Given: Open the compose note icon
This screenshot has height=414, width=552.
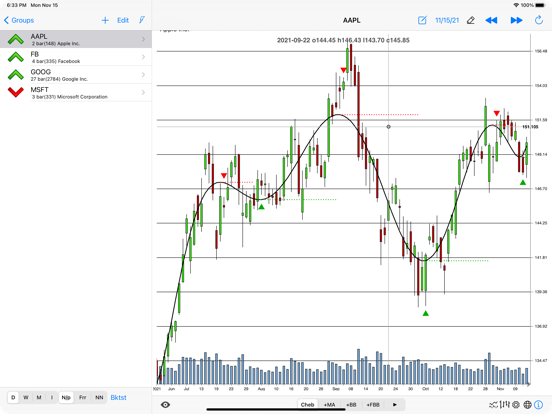Looking at the screenshot, I should coord(422,20).
